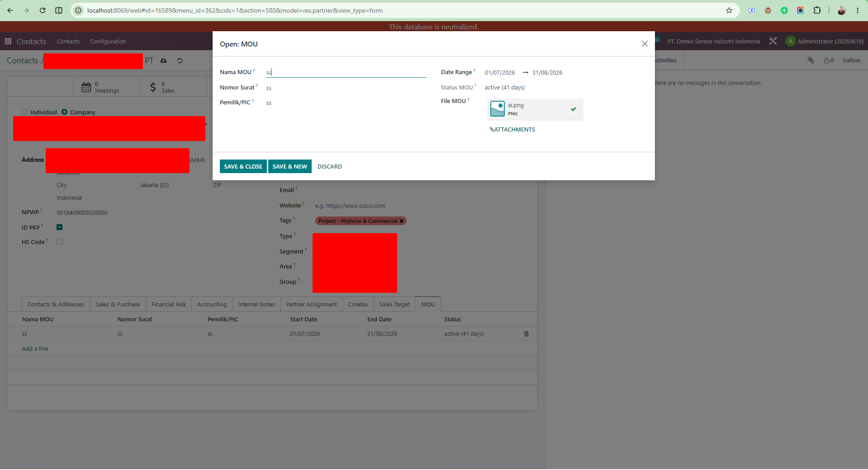Open company switcher PT. Demix Sarana Industri Indonesia
The width and height of the screenshot is (868, 470).
pos(714,41)
